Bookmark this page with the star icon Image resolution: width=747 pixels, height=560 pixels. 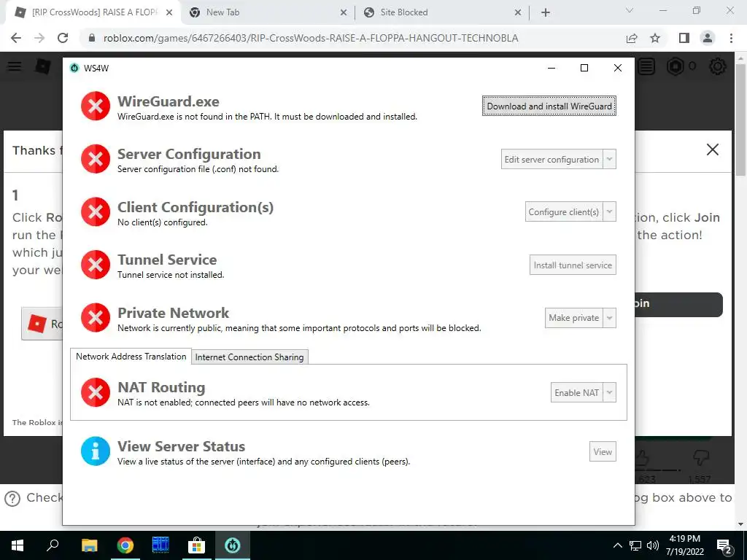[x=655, y=38]
